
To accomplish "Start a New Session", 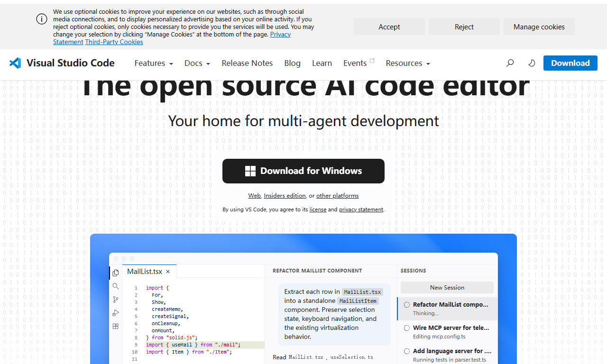I will 447,287.
